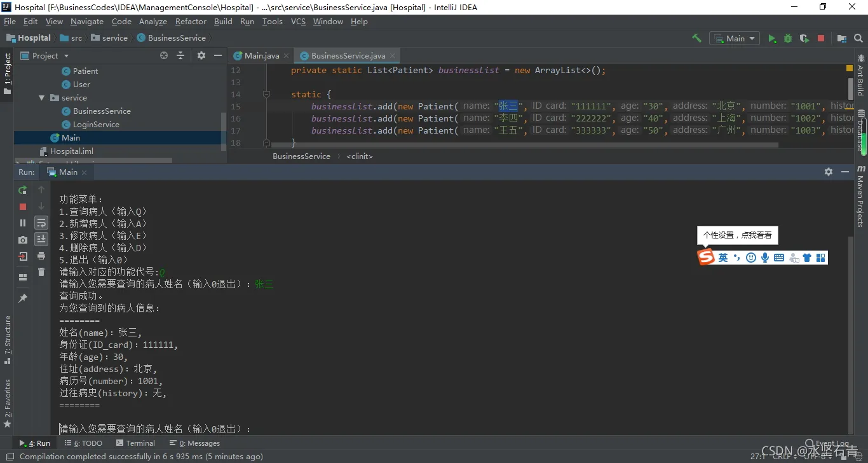Viewport: 868px width, 463px height.
Task: Rerun Main in the Run panel
Action: pos(23,190)
